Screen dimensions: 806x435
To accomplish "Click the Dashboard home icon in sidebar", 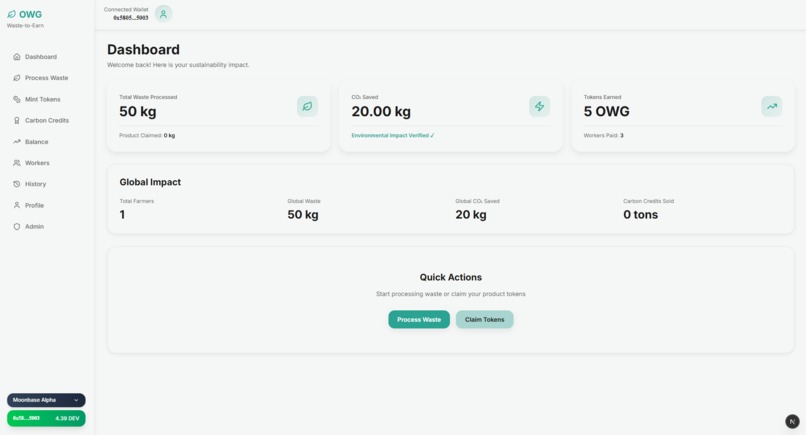I will 16,57.
